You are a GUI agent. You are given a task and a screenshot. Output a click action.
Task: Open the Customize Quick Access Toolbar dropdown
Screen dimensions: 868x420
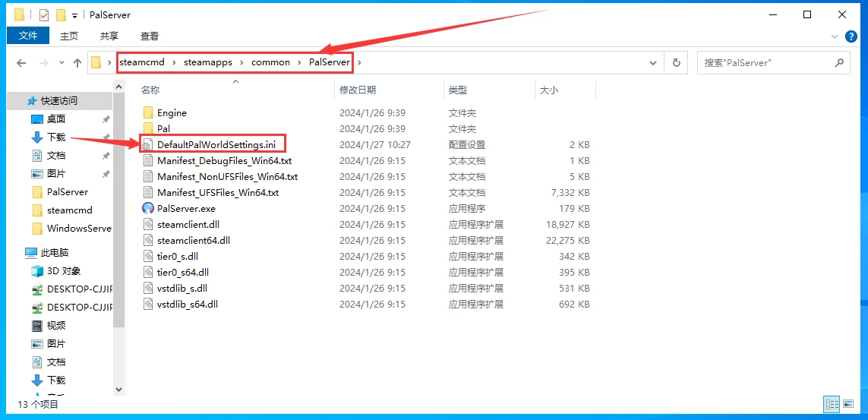point(74,15)
